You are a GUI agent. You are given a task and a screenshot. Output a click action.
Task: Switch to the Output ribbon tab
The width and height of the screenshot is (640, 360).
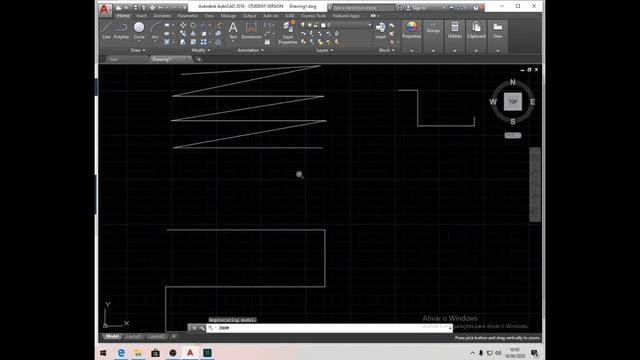click(249, 16)
